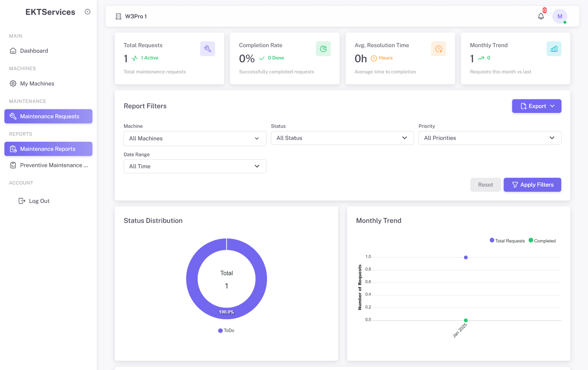
Task: Click the pulse icon next to 1 Active
Action: (x=135, y=58)
